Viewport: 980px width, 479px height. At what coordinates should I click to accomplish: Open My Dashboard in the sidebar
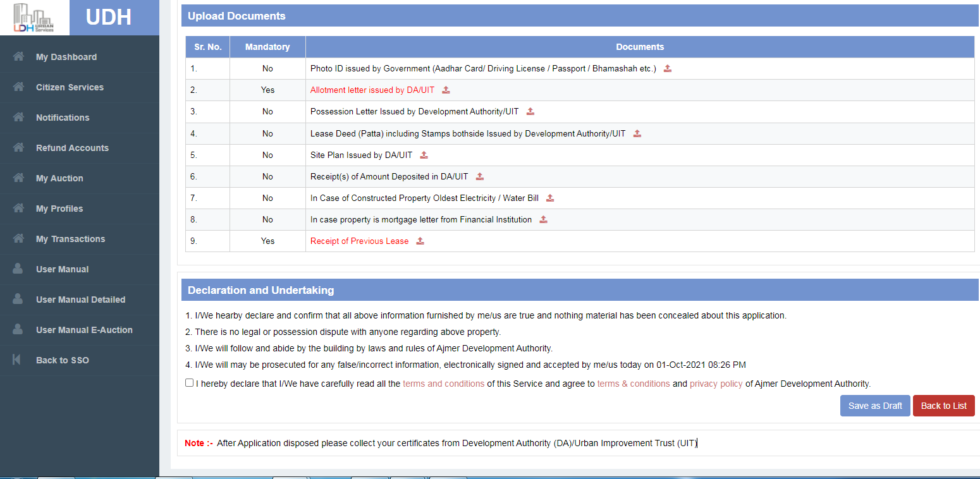click(66, 57)
